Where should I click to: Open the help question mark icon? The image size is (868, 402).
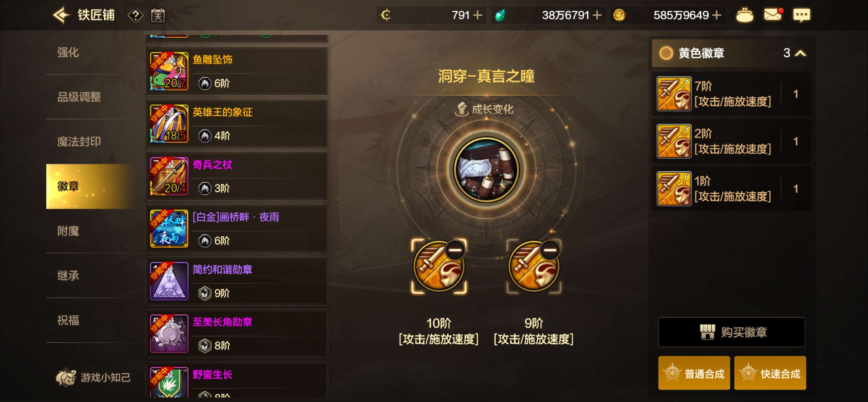135,16
